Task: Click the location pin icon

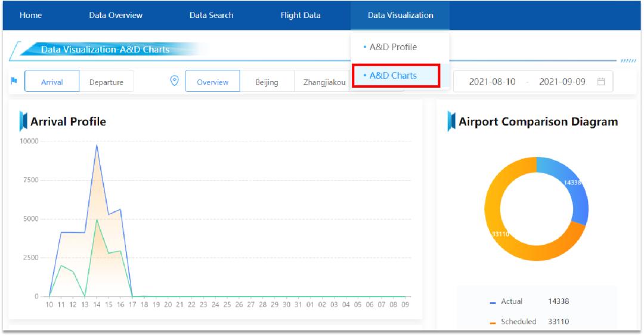Action: 175,81
